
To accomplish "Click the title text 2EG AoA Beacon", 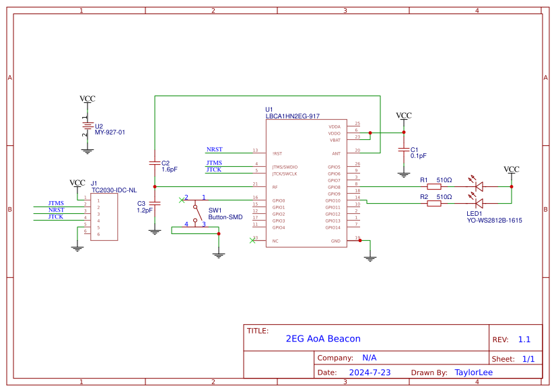I will 324,338.
